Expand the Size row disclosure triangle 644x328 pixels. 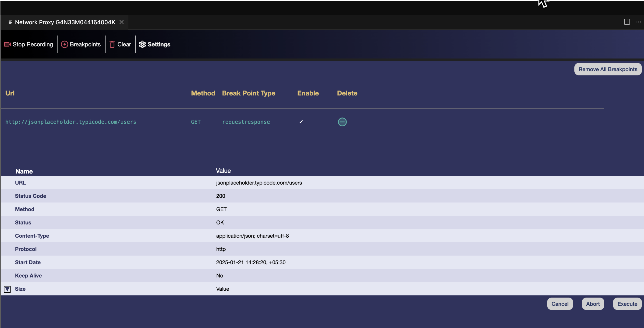click(x=7, y=289)
